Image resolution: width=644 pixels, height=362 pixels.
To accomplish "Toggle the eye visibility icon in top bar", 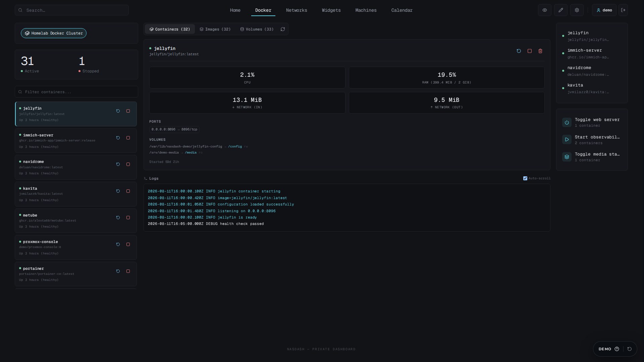I will [545, 10].
